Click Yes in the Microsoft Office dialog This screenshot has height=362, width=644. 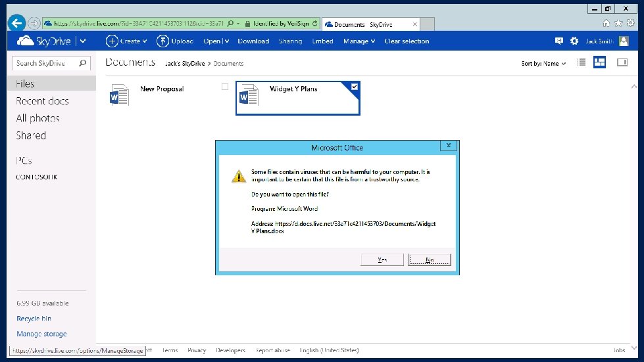click(382, 260)
